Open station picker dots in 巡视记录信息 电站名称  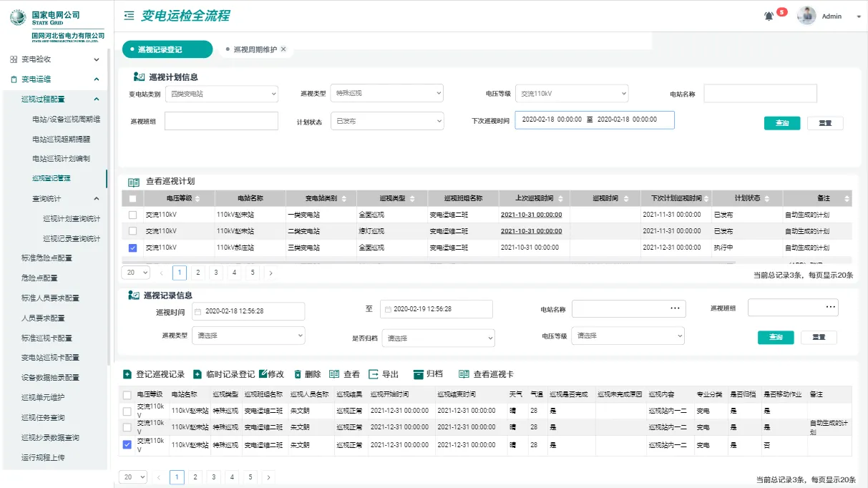[675, 308]
